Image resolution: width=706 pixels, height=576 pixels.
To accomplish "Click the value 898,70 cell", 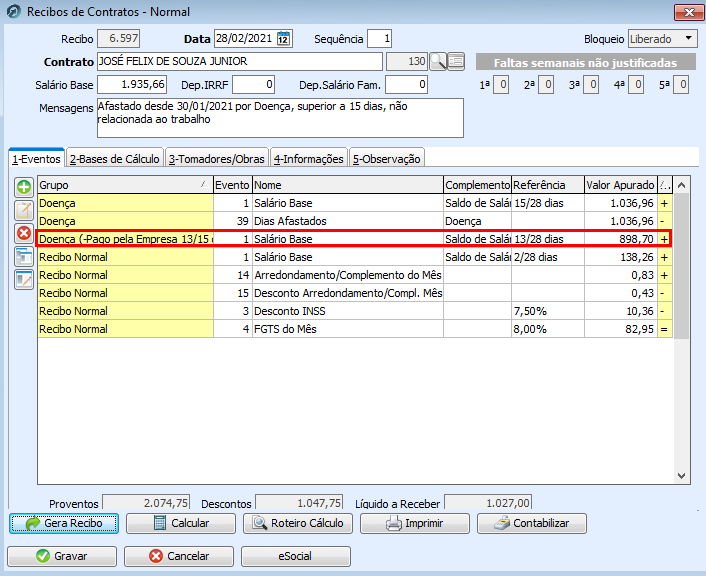I will tap(620, 239).
